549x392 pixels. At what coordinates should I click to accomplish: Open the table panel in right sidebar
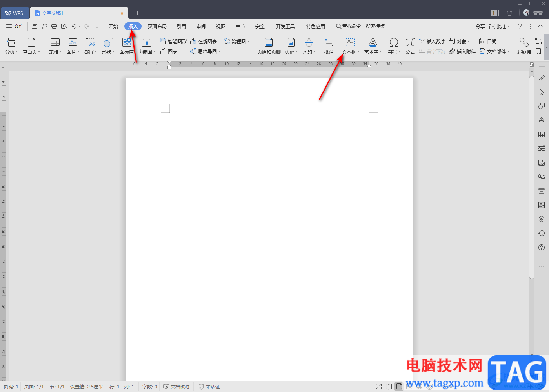point(542,134)
